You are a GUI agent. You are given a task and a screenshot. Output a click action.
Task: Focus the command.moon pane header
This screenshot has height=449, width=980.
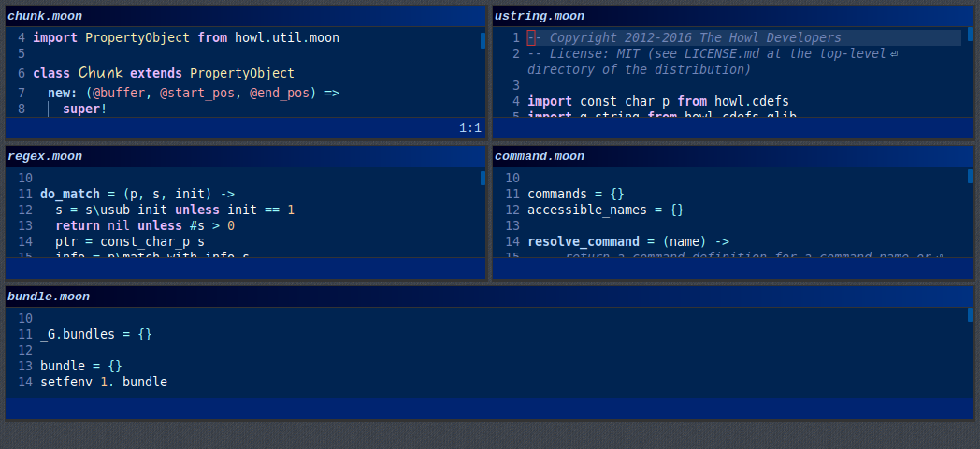point(732,156)
